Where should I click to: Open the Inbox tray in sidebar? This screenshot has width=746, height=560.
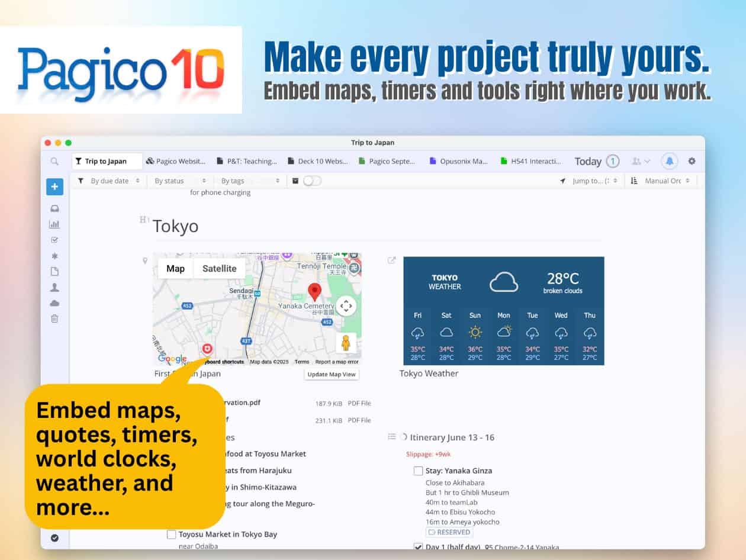point(54,208)
